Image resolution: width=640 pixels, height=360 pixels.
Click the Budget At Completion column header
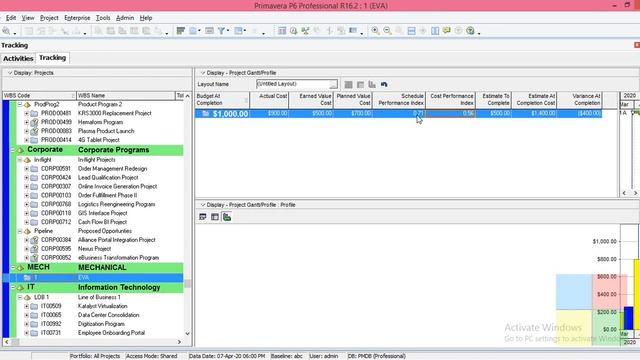click(x=222, y=100)
